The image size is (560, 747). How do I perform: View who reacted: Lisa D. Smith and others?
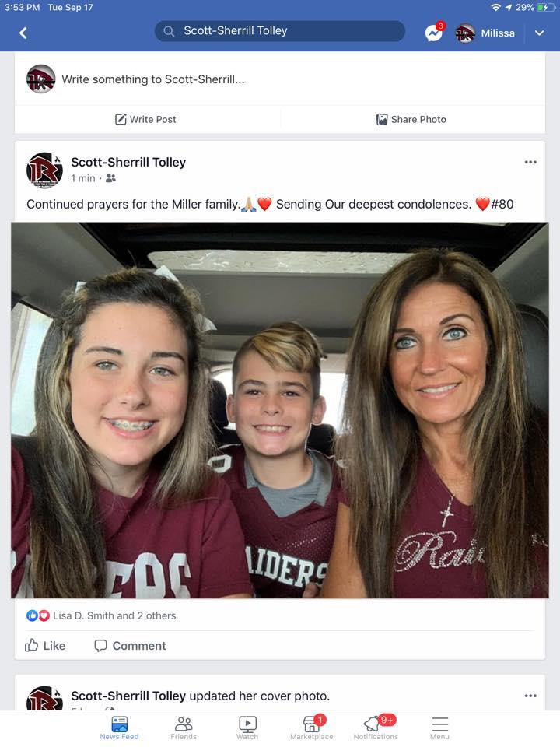[114, 615]
